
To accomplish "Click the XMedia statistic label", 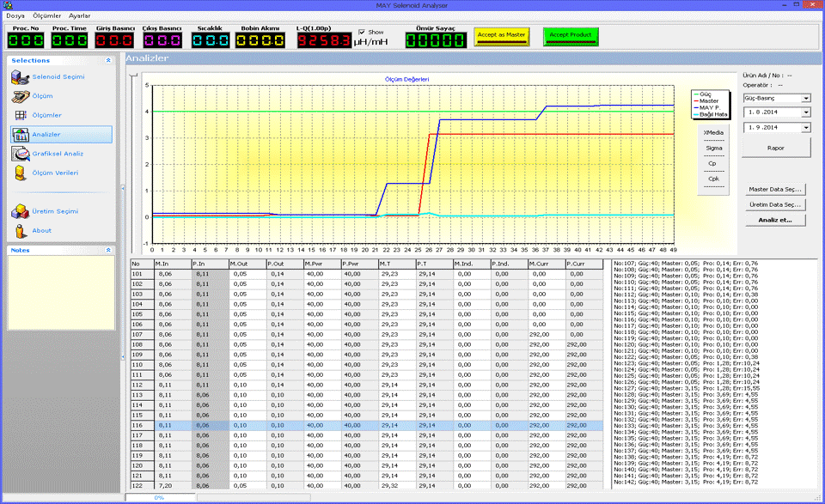I will [713, 133].
